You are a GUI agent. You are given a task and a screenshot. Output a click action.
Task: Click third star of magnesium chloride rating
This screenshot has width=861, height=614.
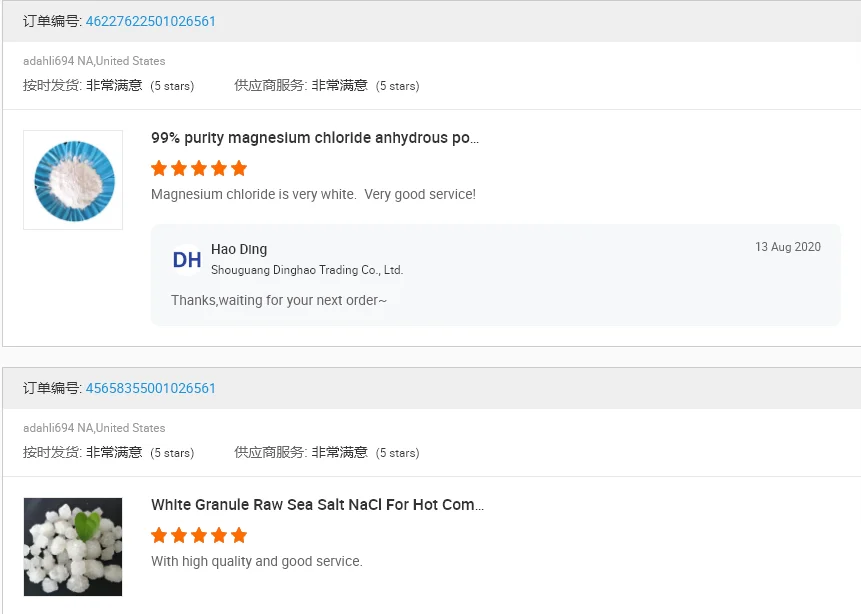(x=199, y=168)
